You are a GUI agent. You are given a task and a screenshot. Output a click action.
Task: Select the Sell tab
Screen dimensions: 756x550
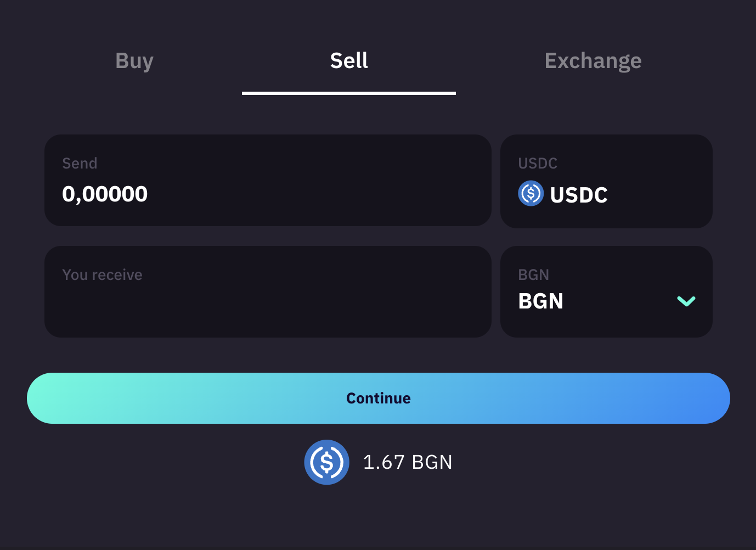point(349,61)
